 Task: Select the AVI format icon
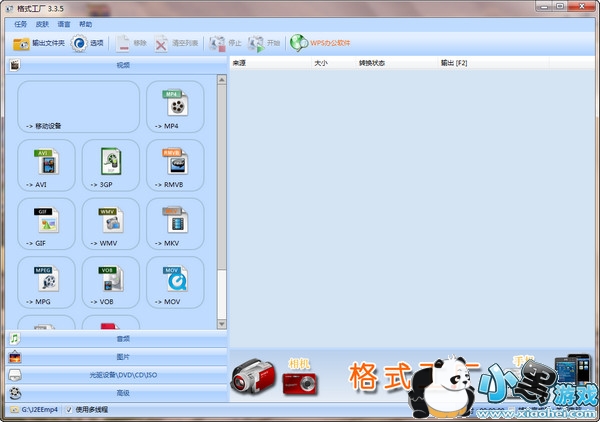(45, 163)
